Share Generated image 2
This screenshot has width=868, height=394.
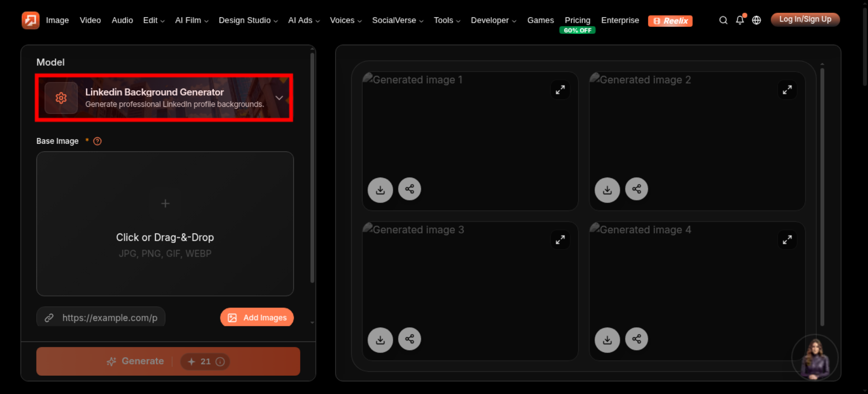click(637, 189)
